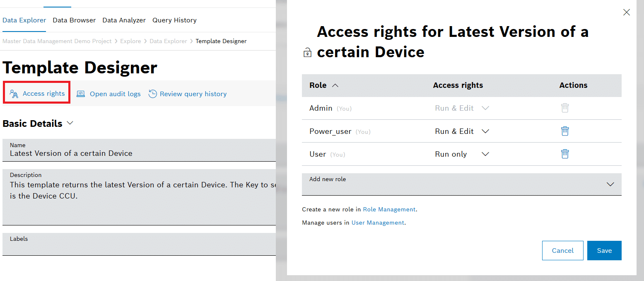Delete the Power_user role with trash icon
The width and height of the screenshot is (644, 281).
coord(565,131)
